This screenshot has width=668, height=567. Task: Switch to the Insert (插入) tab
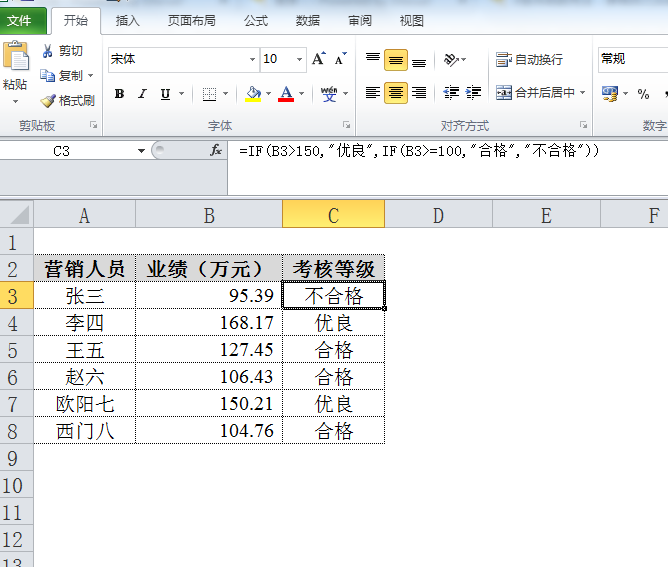pyautogui.click(x=127, y=20)
